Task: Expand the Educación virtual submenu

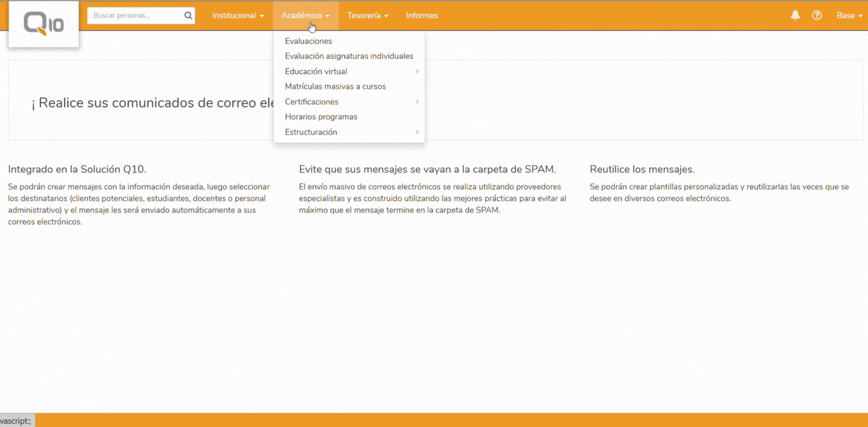Action: tap(316, 72)
